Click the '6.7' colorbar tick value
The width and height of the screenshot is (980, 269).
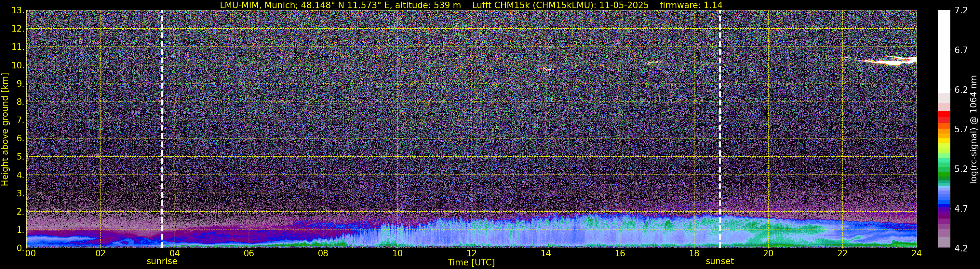pos(961,50)
